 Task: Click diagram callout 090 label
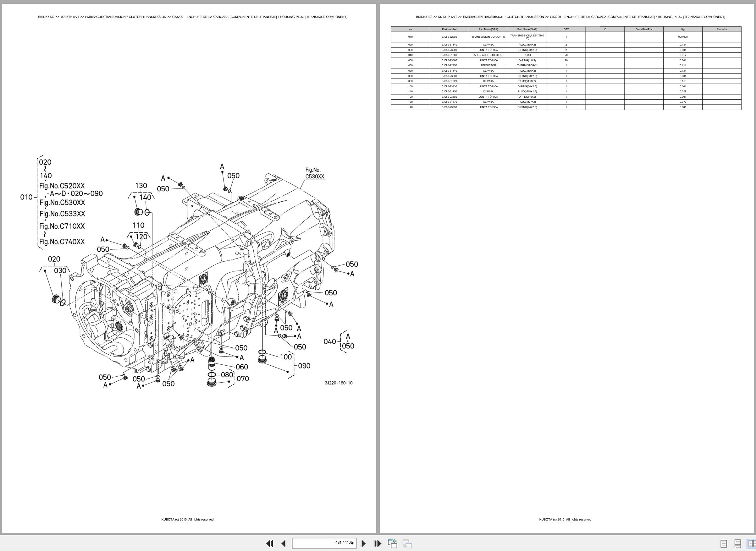304,366
